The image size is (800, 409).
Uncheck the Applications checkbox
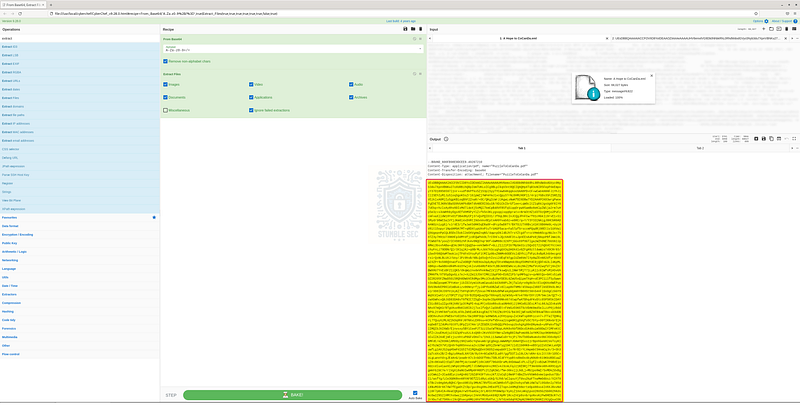coord(251,97)
